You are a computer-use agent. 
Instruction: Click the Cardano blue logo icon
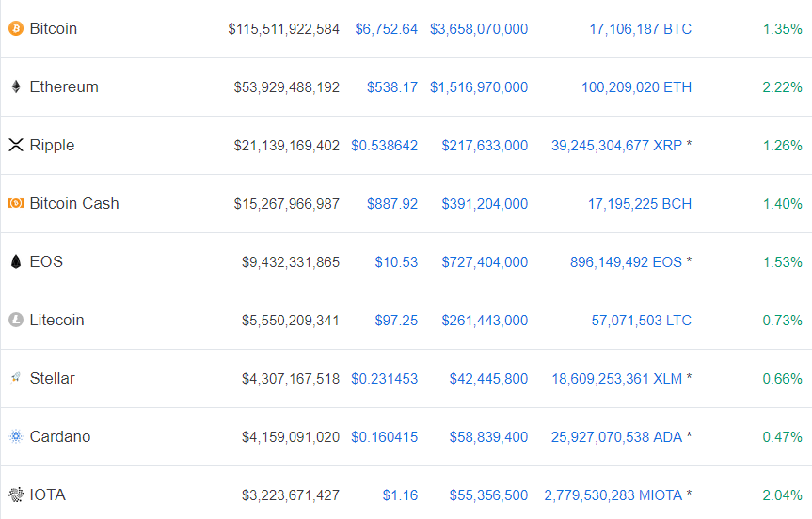[x=16, y=436]
